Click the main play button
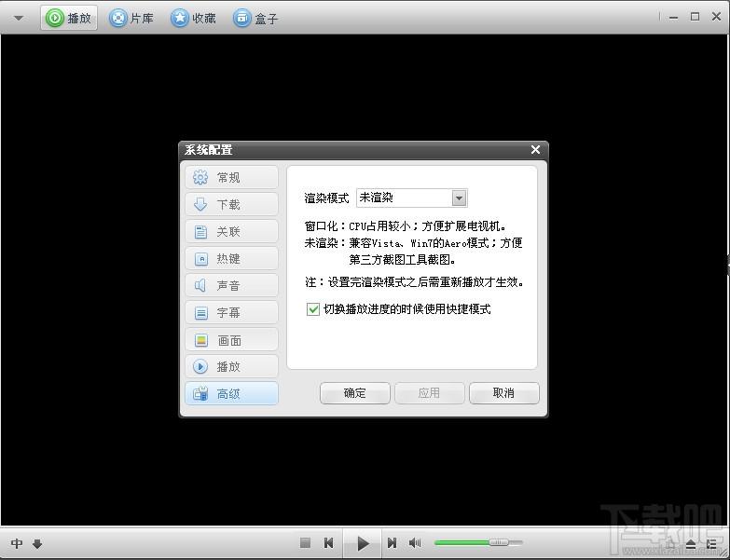 point(363,543)
